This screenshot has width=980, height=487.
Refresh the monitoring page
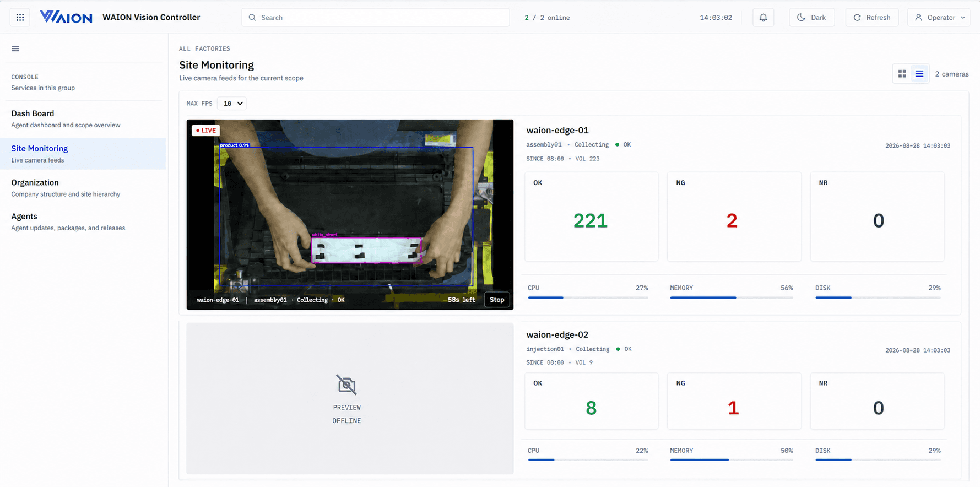pyautogui.click(x=872, y=18)
